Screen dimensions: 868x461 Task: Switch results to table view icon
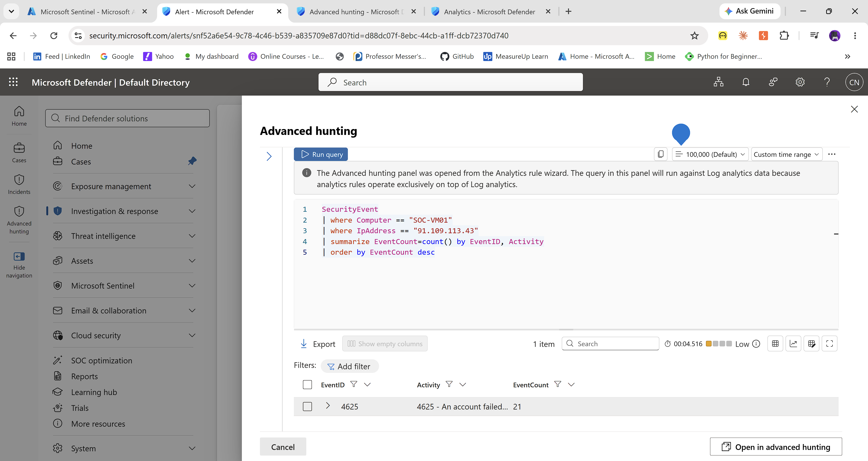coord(775,344)
